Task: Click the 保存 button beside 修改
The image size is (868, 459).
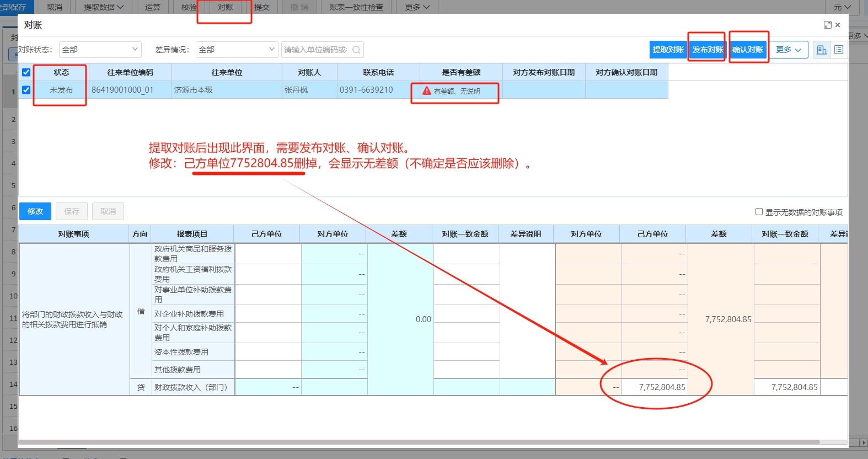Action: pyautogui.click(x=72, y=211)
